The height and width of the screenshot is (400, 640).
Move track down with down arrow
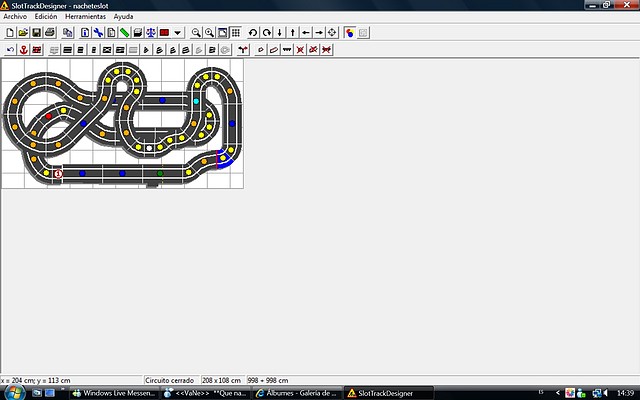280,33
